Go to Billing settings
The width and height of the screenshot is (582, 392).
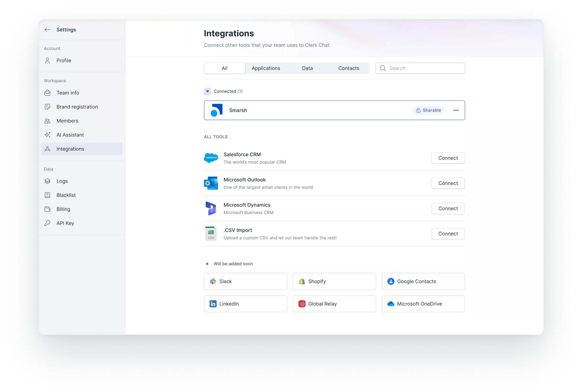pos(82,209)
